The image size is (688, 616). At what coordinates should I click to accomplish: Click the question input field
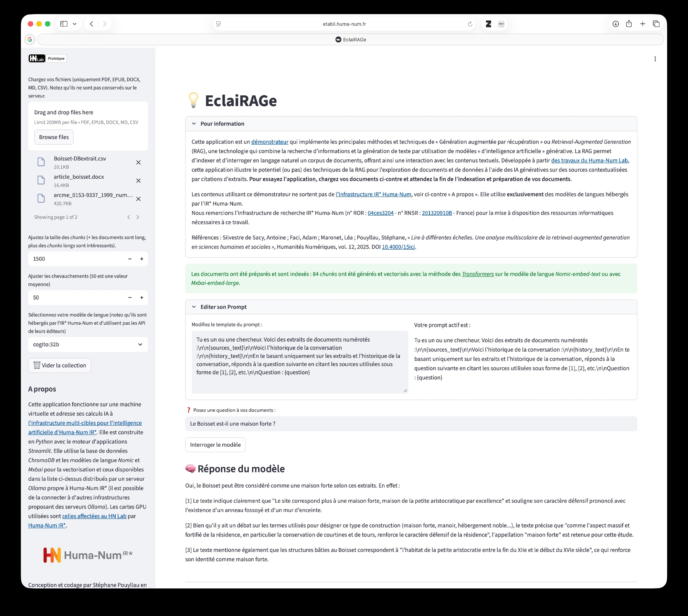[x=411, y=424]
